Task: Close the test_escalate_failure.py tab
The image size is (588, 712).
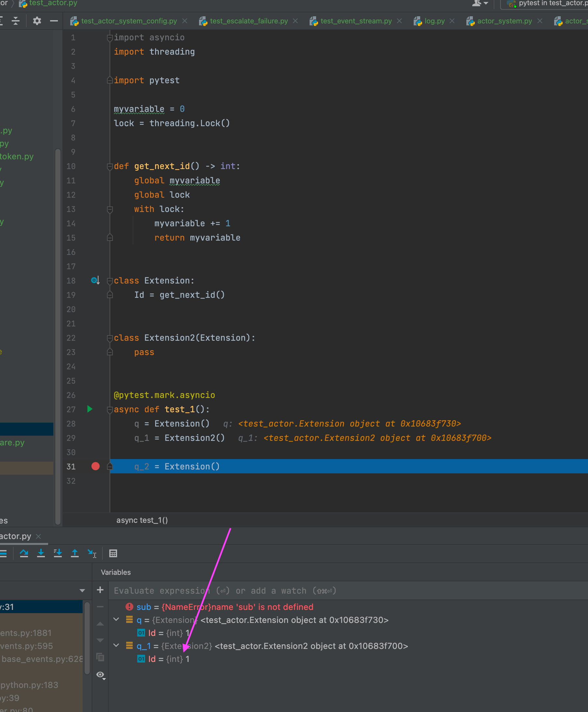Action: point(295,21)
